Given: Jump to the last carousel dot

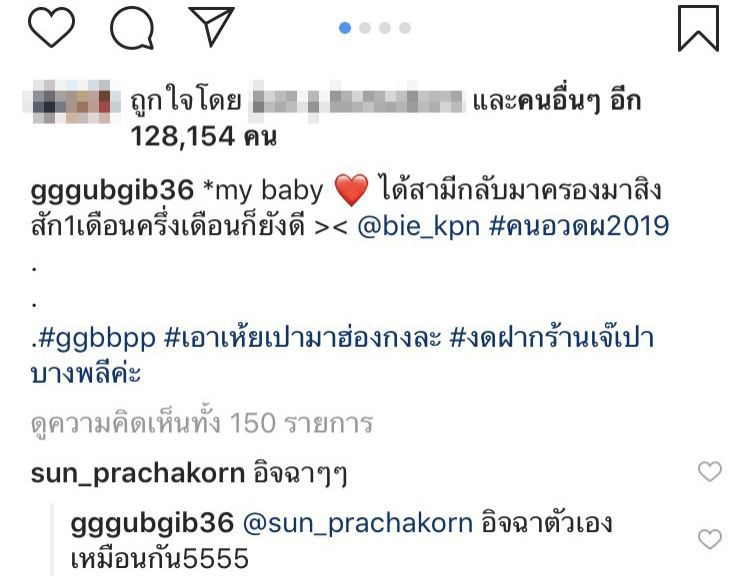Looking at the screenshot, I should pos(405,28).
